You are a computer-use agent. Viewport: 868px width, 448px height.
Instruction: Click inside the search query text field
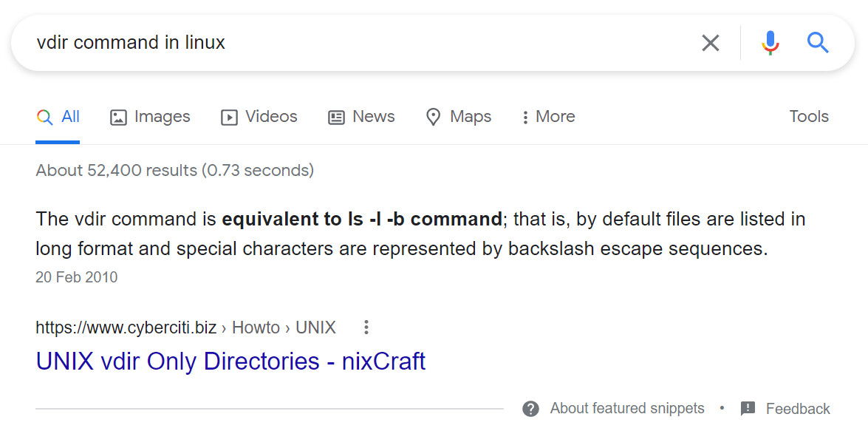point(355,43)
